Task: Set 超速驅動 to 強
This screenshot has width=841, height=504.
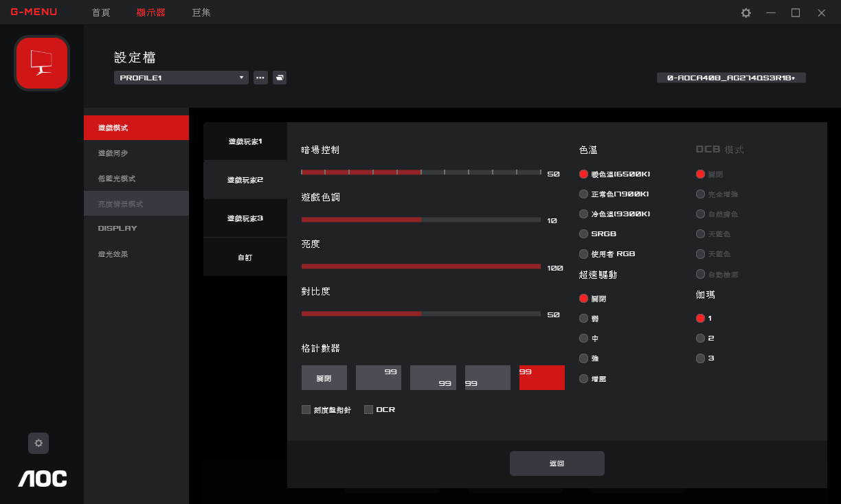Action: coord(584,358)
